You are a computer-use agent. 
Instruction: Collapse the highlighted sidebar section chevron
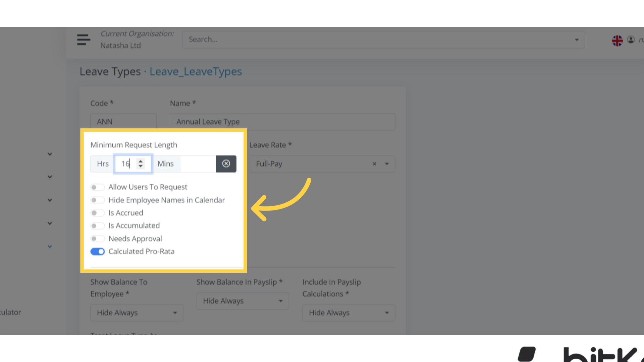pos(49,246)
